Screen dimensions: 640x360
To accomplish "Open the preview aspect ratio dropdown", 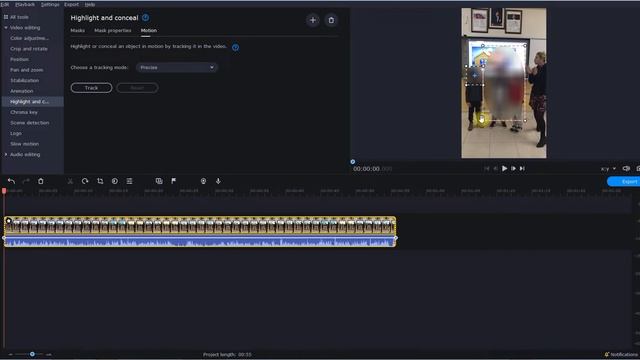I will click(x=608, y=169).
